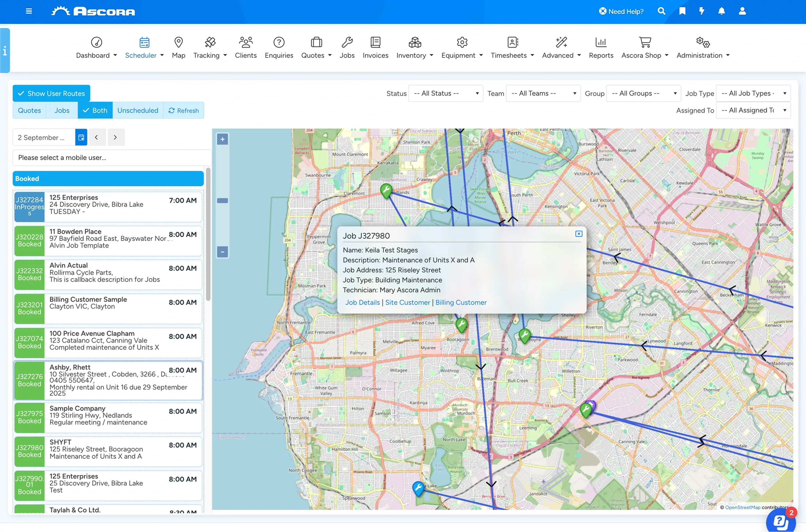
Task: Open Job Details in the popup
Action: coord(362,302)
